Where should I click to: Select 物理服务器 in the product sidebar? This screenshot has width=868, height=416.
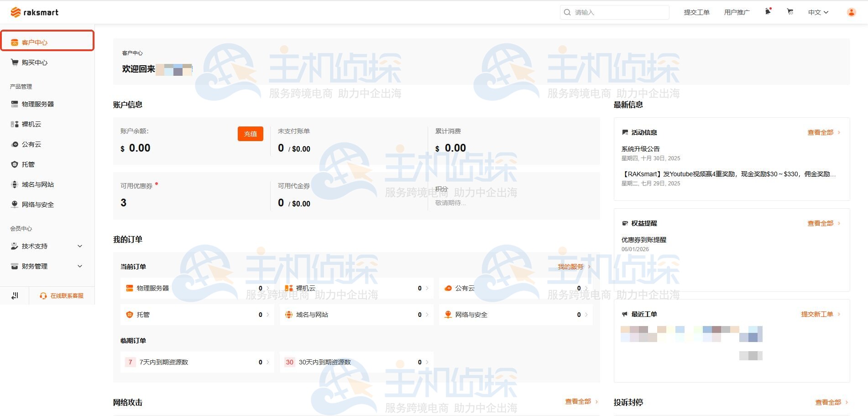(x=37, y=104)
